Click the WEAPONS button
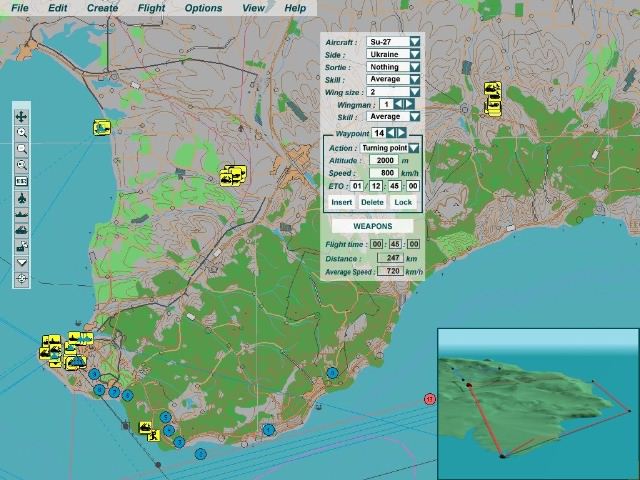The width and height of the screenshot is (640, 480). [372, 226]
